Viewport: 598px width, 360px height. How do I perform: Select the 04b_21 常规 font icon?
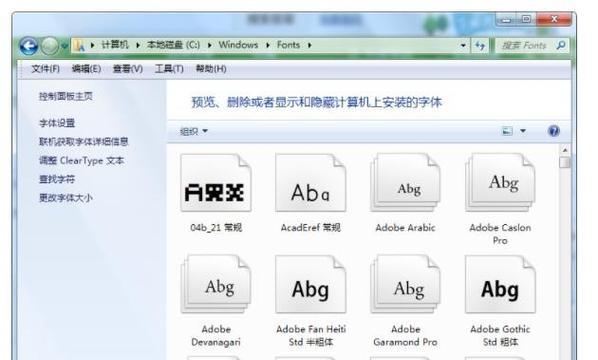click(216, 183)
